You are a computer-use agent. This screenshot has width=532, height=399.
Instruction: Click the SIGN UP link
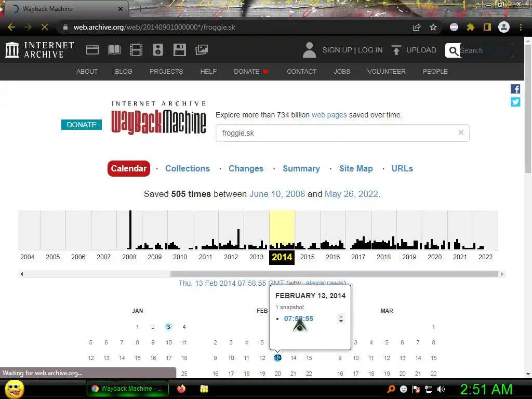coord(337,50)
